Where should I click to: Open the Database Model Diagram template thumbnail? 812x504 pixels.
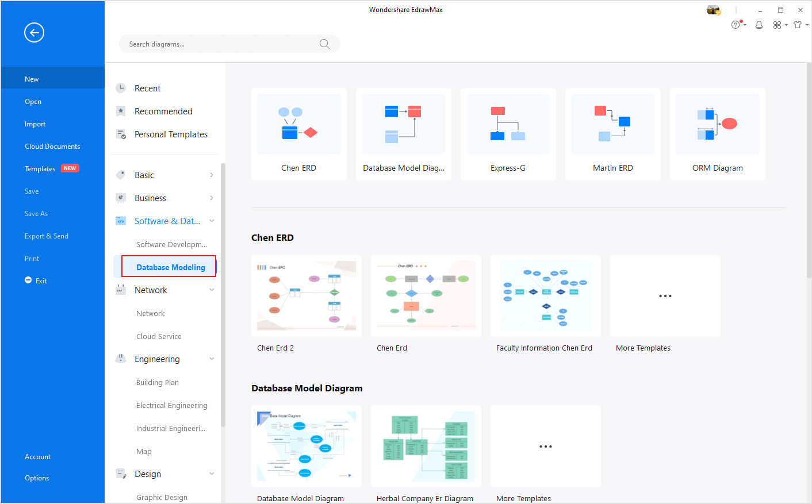[307, 447]
